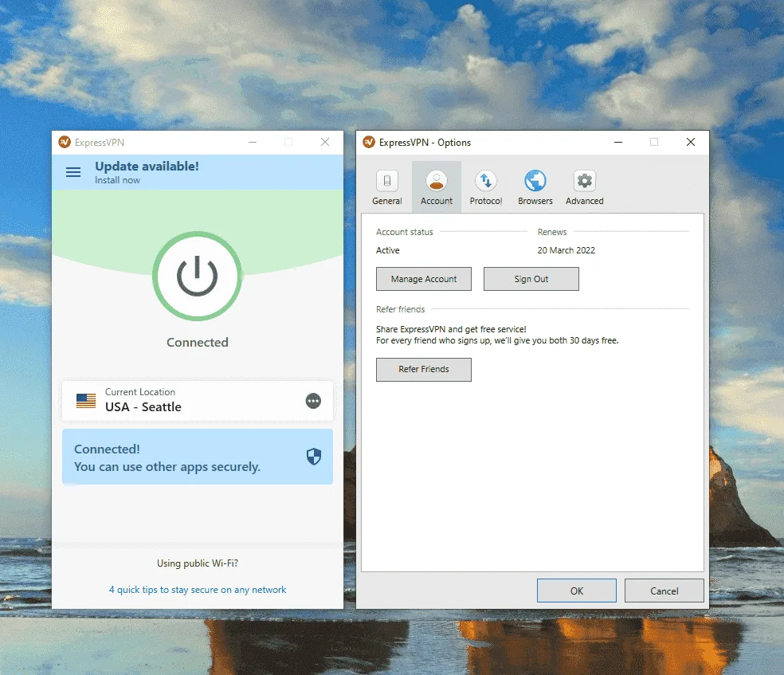Minimize the main ExpressVPN window

tap(253, 142)
